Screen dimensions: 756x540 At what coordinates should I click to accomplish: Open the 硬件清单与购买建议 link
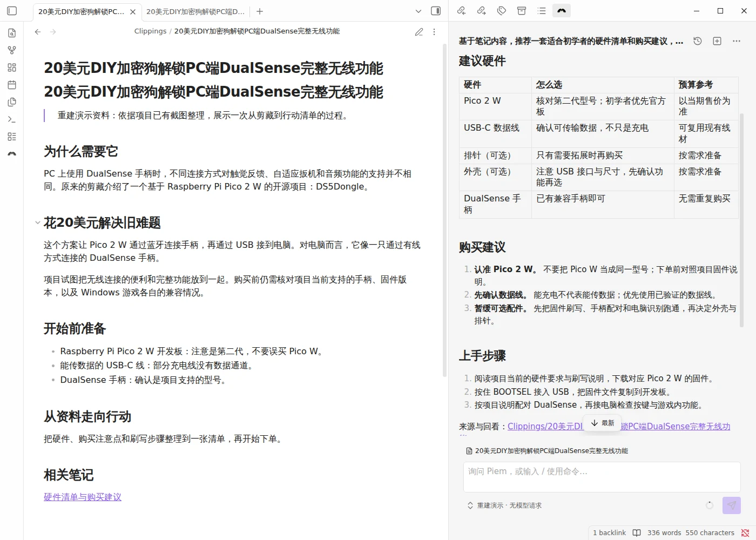click(83, 497)
